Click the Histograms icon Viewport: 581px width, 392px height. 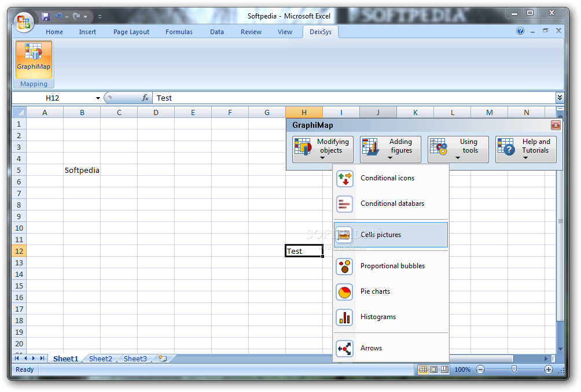[344, 317]
